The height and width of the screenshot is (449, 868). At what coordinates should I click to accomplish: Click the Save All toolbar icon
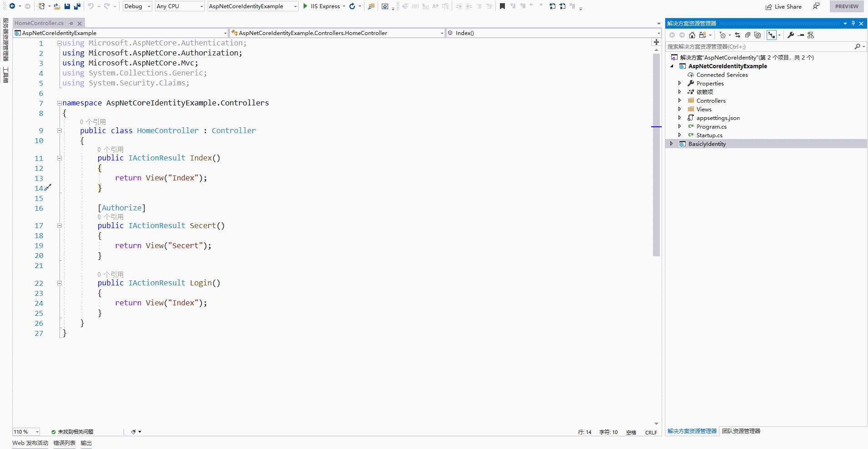click(x=77, y=6)
